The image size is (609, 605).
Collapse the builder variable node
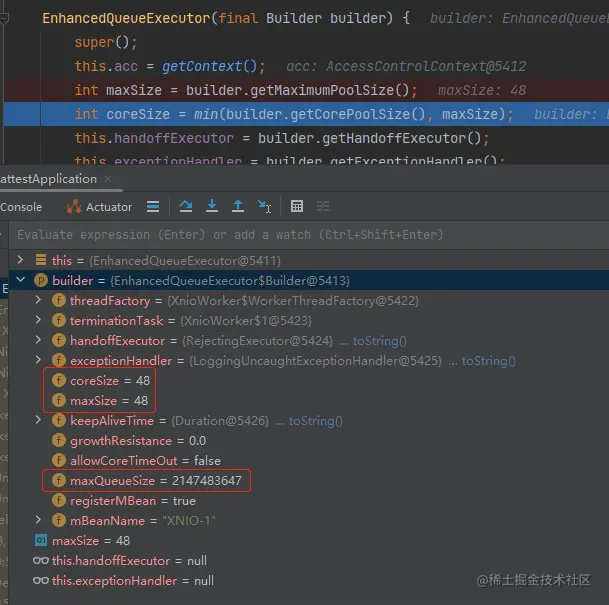point(20,280)
